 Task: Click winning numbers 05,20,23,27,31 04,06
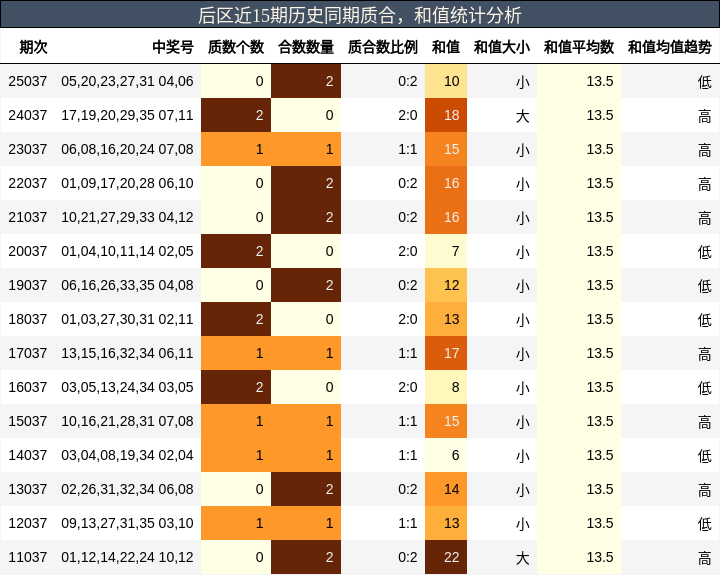pyautogui.click(x=127, y=81)
